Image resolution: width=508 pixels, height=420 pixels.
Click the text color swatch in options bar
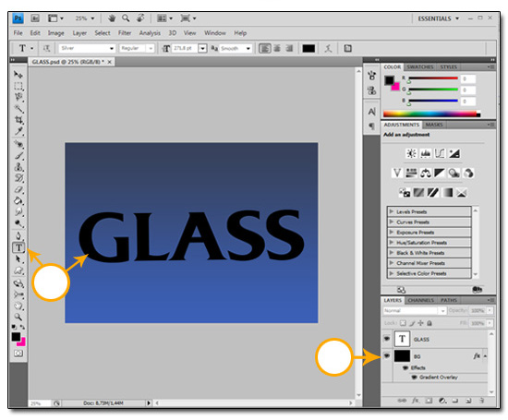[308, 49]
